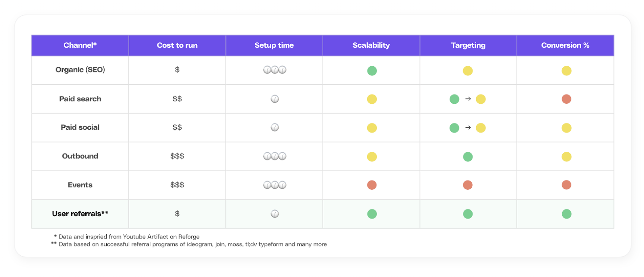Click the clock icon in the Paid social row
This screenshot has width=644, height=277.
coord(275,127)
